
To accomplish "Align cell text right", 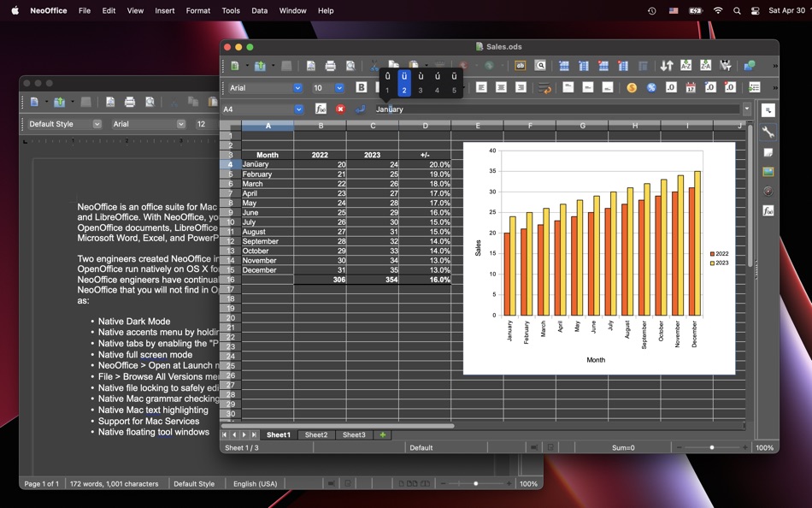I will point(521,87).
